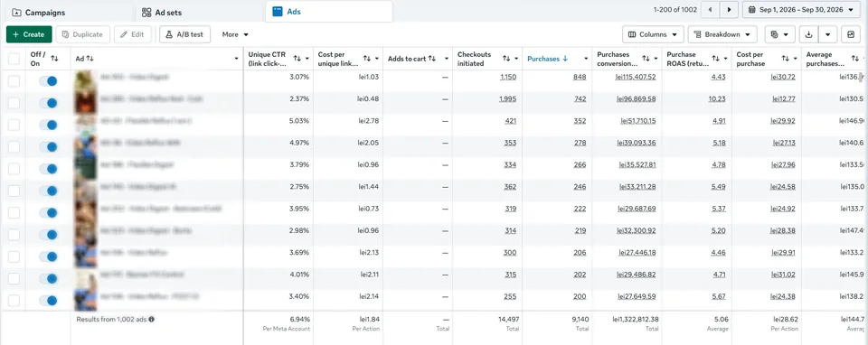Open the Checkouts initiated column options arrow
Screen dimensions: 868x345
click(x=516, y=59)
